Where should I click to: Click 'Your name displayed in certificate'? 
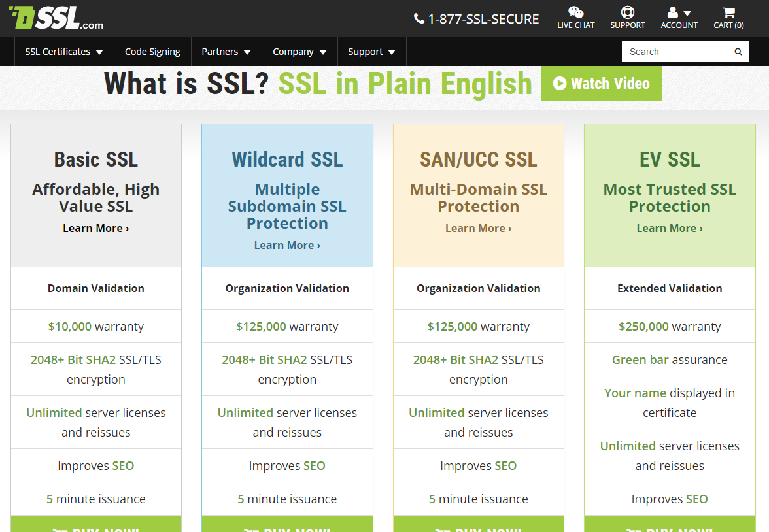pyautogui.click(x=670, y=403)
